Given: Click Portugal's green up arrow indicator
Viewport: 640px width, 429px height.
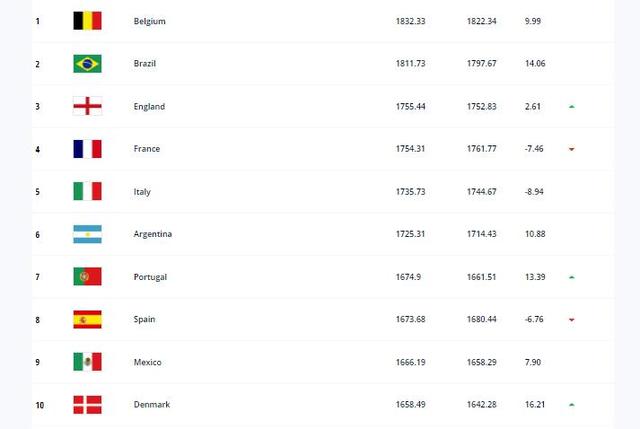Looking at the screenshot, I should click(572, 277).
